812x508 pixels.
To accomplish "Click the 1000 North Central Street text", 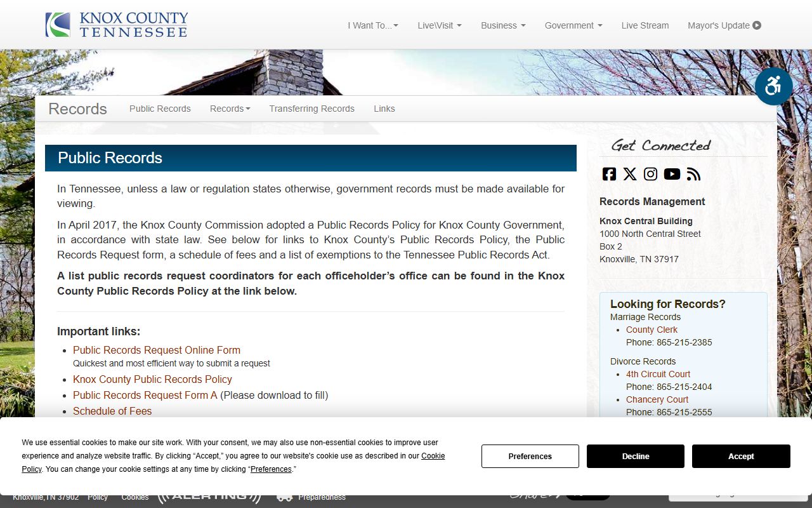I will pyautogui.click(x=650, y=234).
